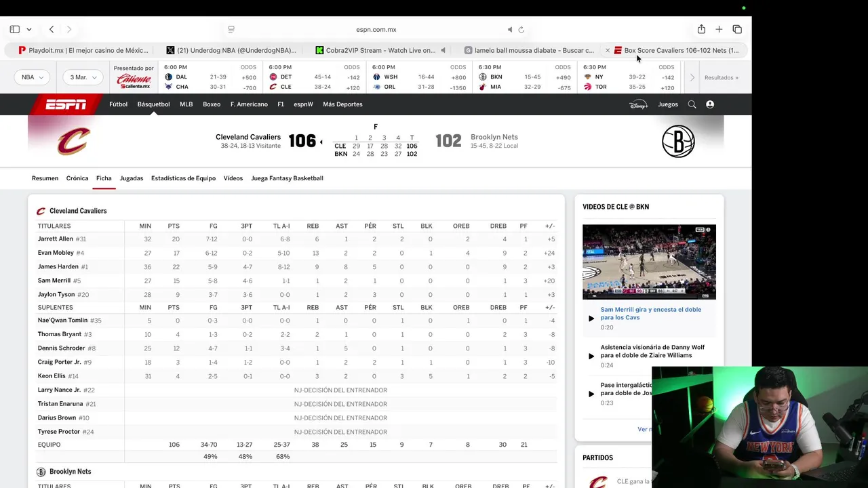The height and width of the screenshot is (488, 868).
Task: Open the sidebar tab group dropdown arrow
Action: [28, 29]
